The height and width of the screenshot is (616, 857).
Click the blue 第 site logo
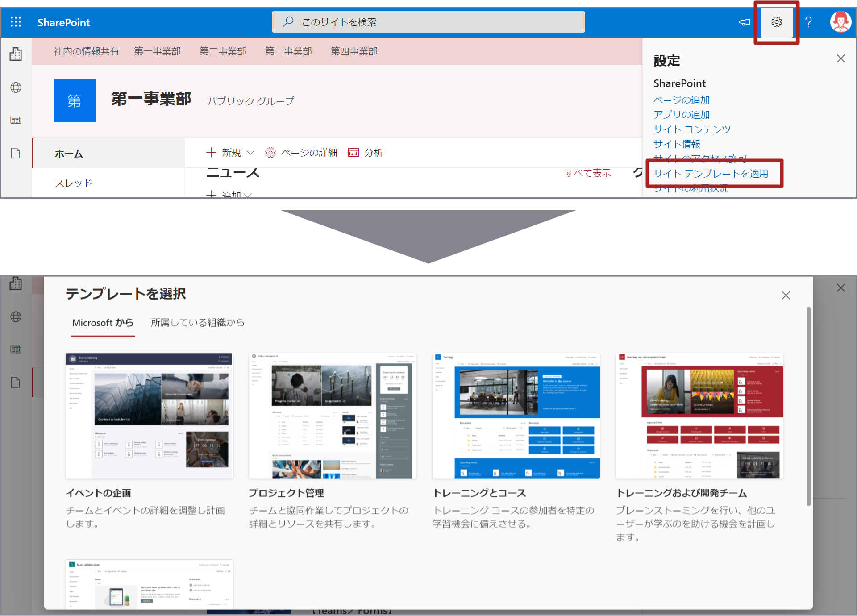pyautogui.click(x=75, y=101)
